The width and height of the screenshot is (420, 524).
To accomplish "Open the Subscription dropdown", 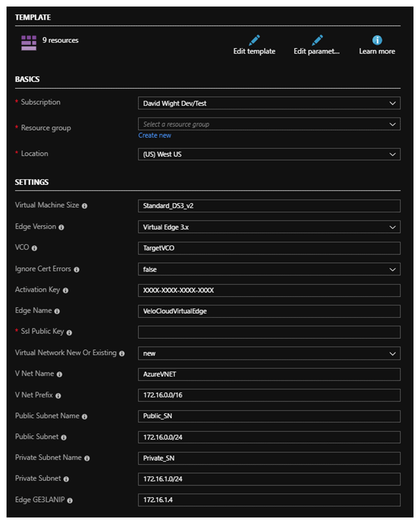I will (269, 103).
